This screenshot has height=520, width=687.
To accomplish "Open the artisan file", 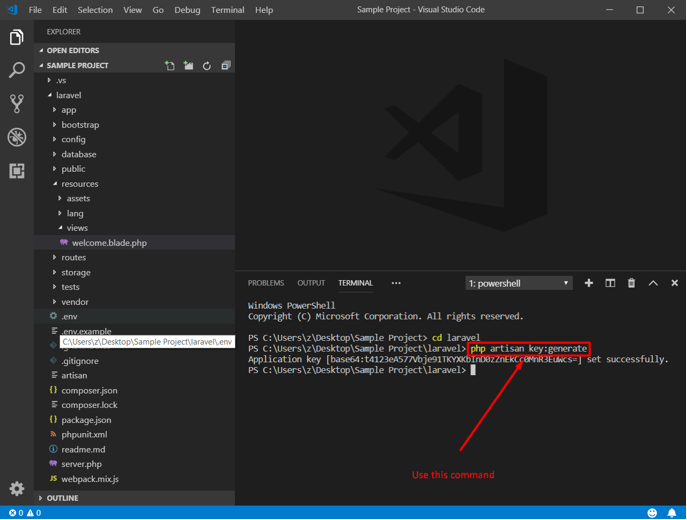I will 135,375.
